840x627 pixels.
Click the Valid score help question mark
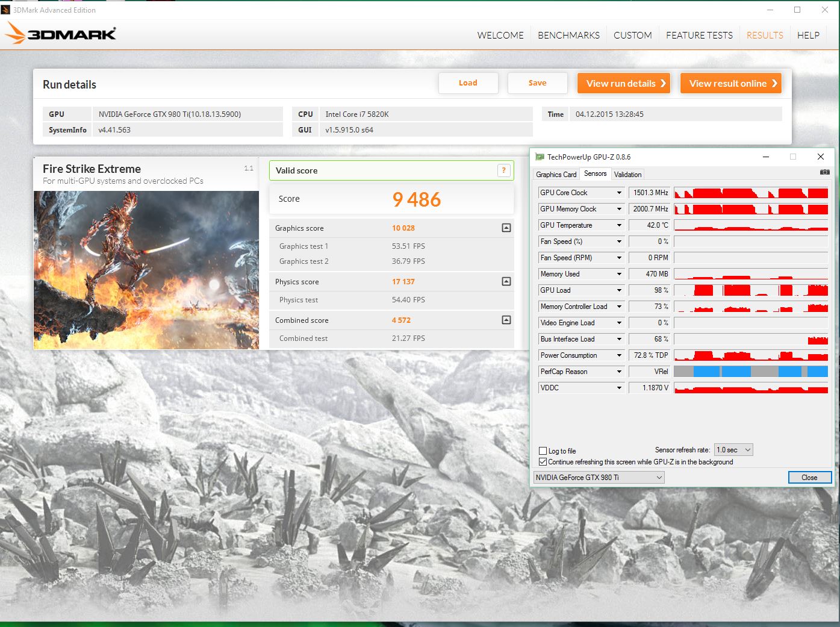click(x=504, y=170)
